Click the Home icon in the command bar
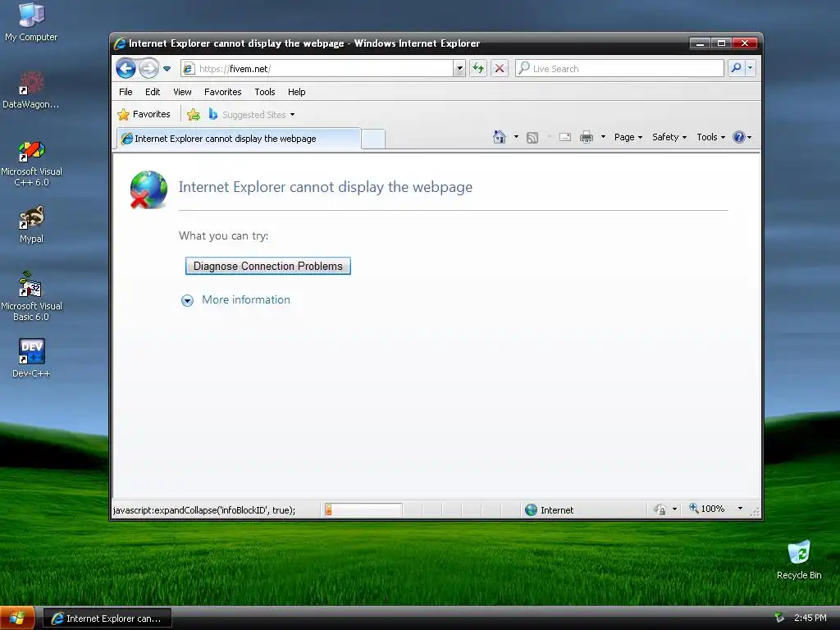 [500, 137]
